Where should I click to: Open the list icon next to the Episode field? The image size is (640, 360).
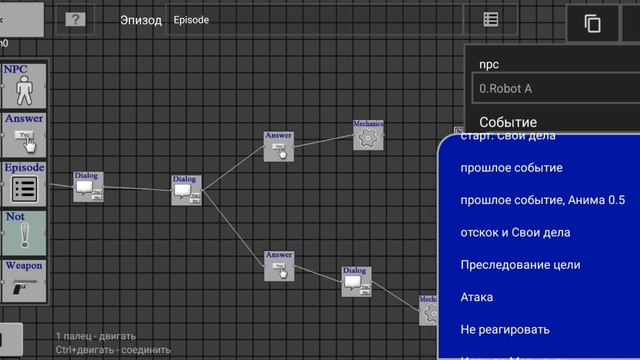[x=491, y=19]
